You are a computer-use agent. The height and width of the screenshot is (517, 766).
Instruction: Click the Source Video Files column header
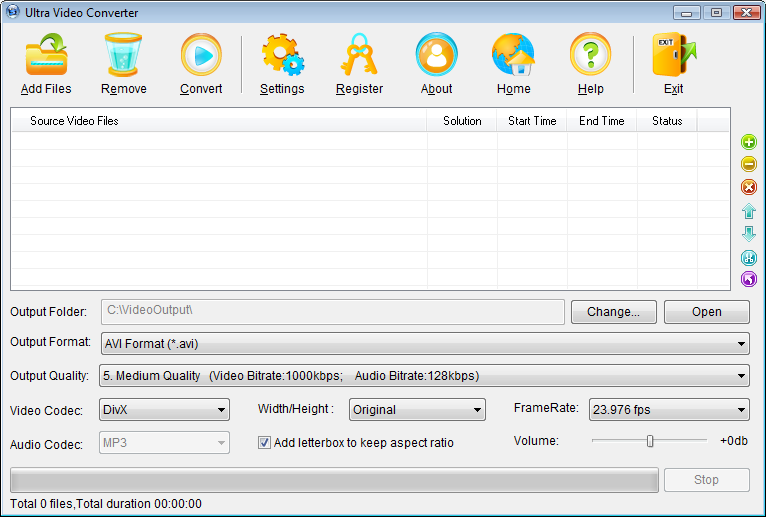point(219,121)
